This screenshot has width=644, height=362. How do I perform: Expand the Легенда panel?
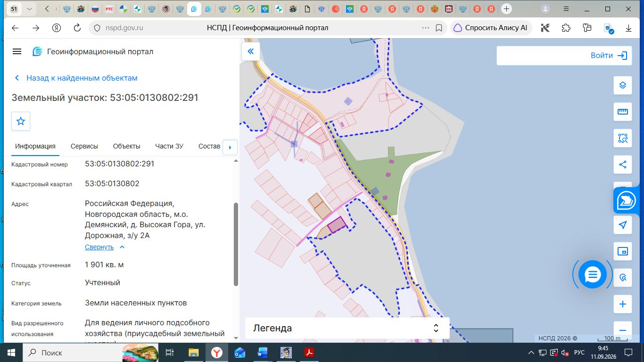[x=347, y=328]
